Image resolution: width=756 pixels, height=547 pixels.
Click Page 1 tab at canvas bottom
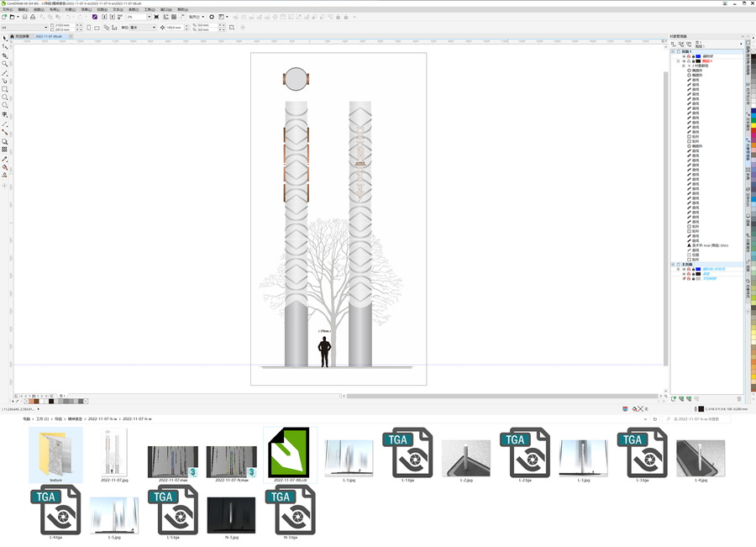coord(62,396)
